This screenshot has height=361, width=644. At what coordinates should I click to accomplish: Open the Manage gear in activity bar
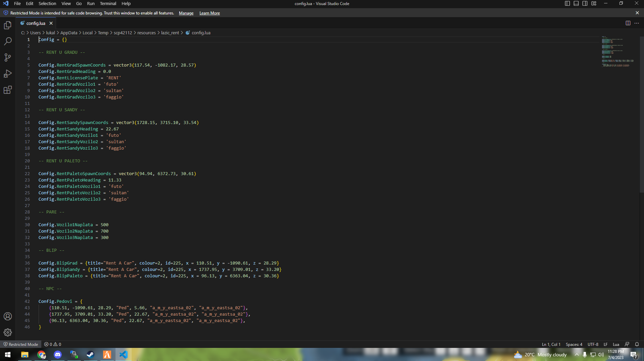(x=7, y=332)
